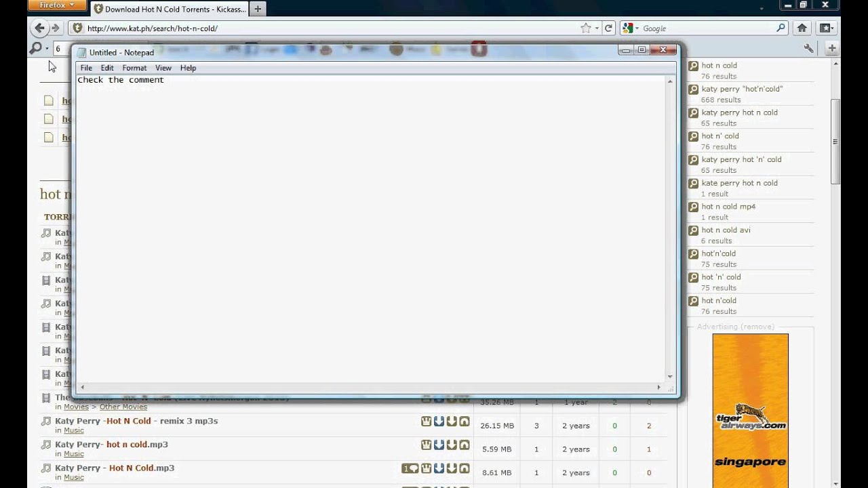Click the Movies category link under the blurred row

tap(77, 407)
